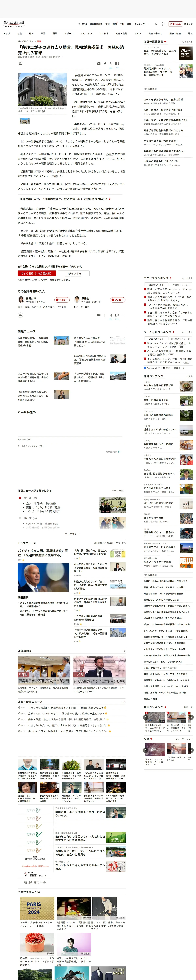Switch to 読まれています ranking tab
Screen dimensions: 196x980
point(156,285)
